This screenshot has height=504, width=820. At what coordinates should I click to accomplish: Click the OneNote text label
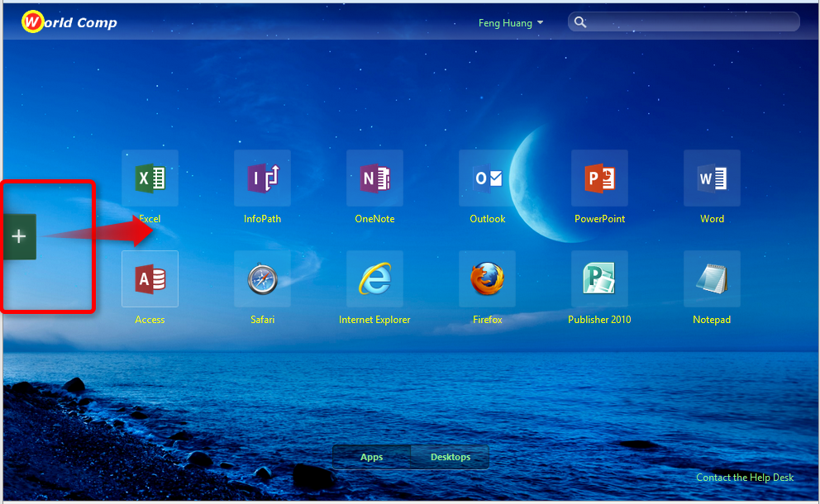point(374,219)
